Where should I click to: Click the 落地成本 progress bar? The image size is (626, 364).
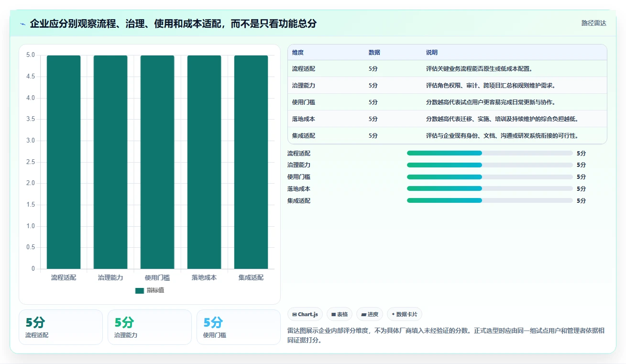[x=490, y=188]
